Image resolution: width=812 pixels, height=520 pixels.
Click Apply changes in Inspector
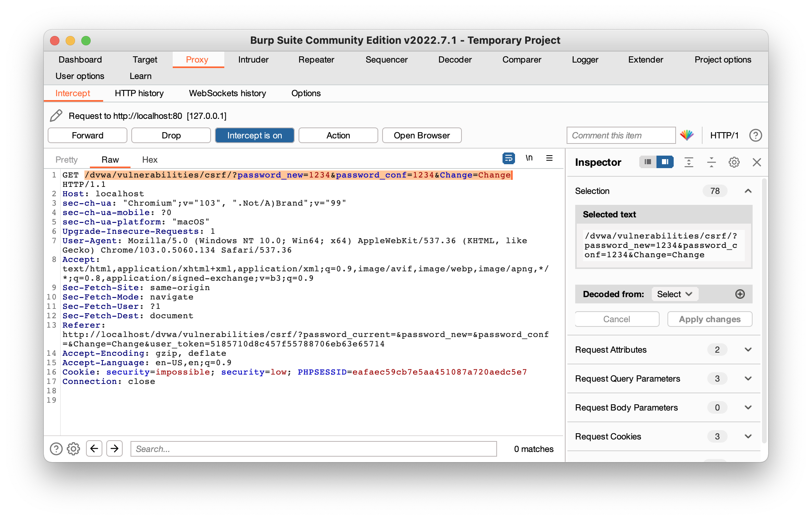(x=710, y=319)
